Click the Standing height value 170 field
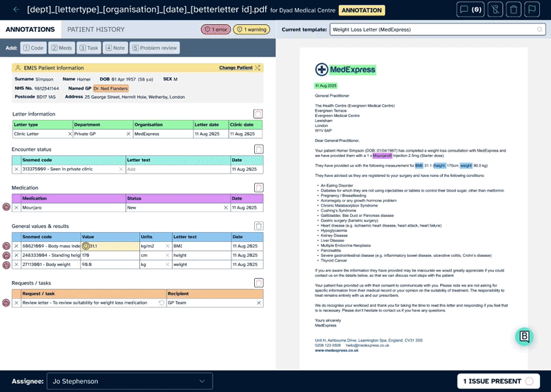The image size is (551, 392). point(110,255)
